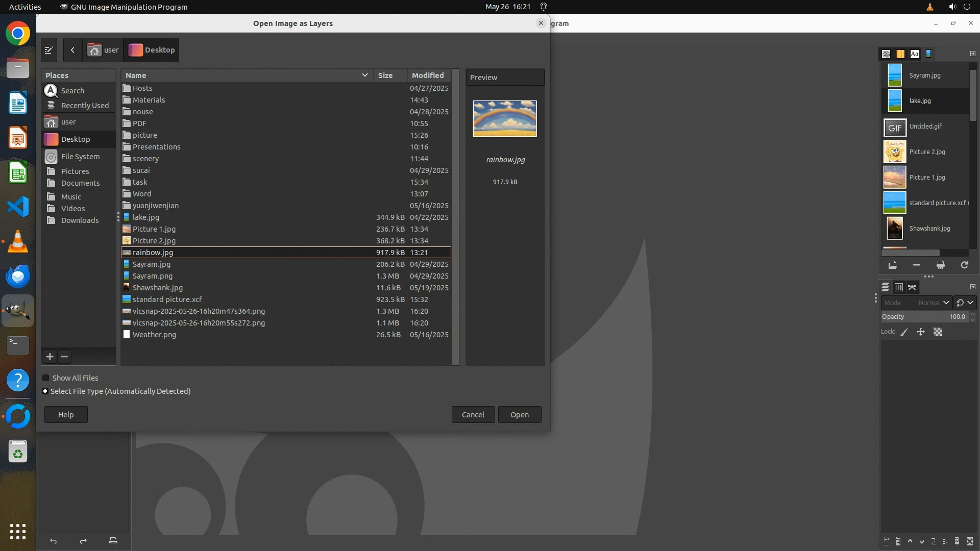
Task: Expand Select File Type section
Action: pos(45,391)
